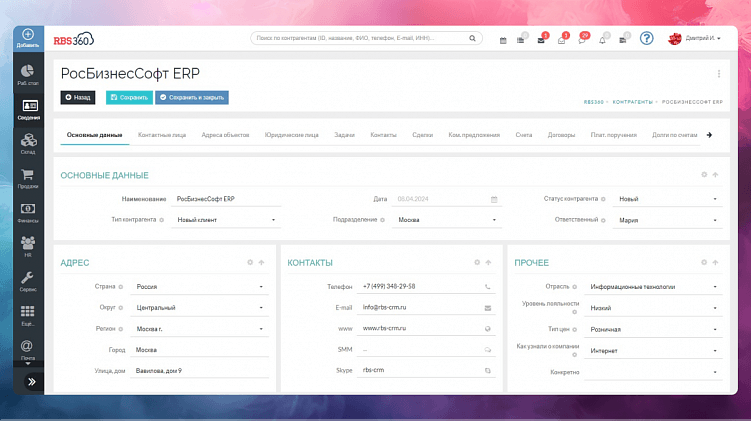Click the search magnifier icon

tap(472, 38)
